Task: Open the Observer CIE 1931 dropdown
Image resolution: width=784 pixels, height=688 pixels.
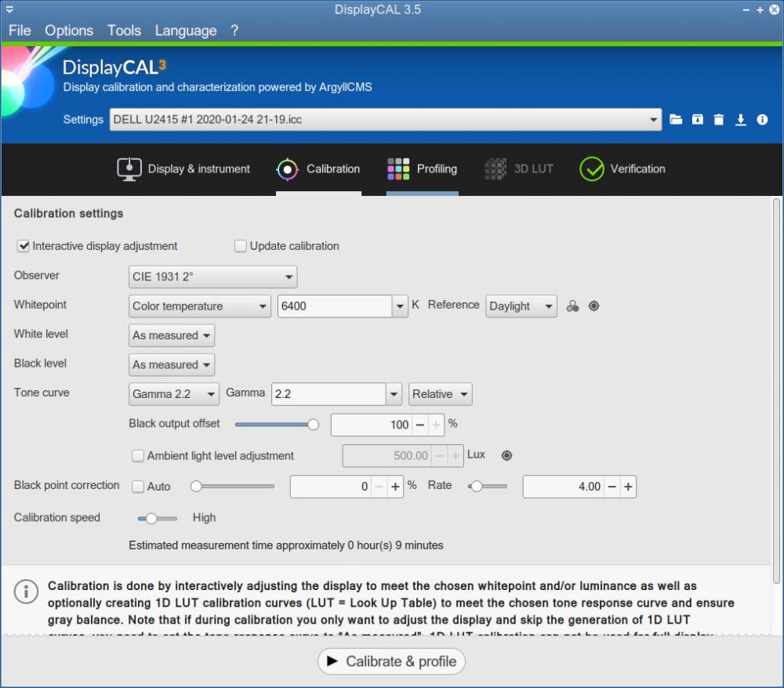Action: click(x=212, y=277)
